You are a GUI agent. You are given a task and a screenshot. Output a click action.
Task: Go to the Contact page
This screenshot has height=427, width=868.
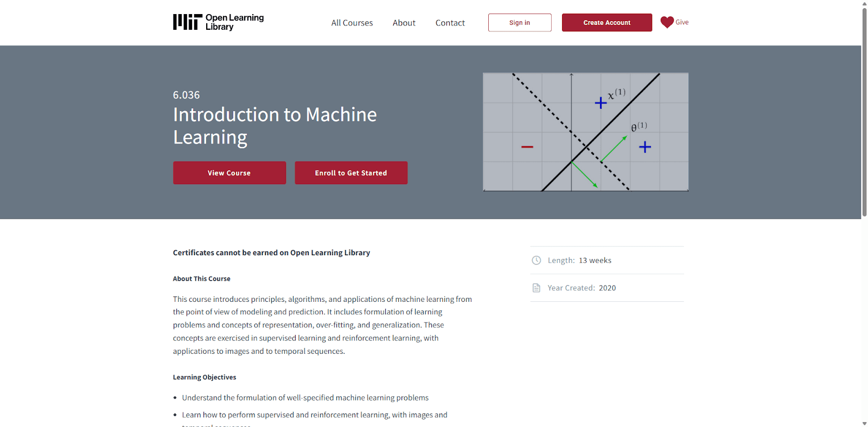point(450,23)
